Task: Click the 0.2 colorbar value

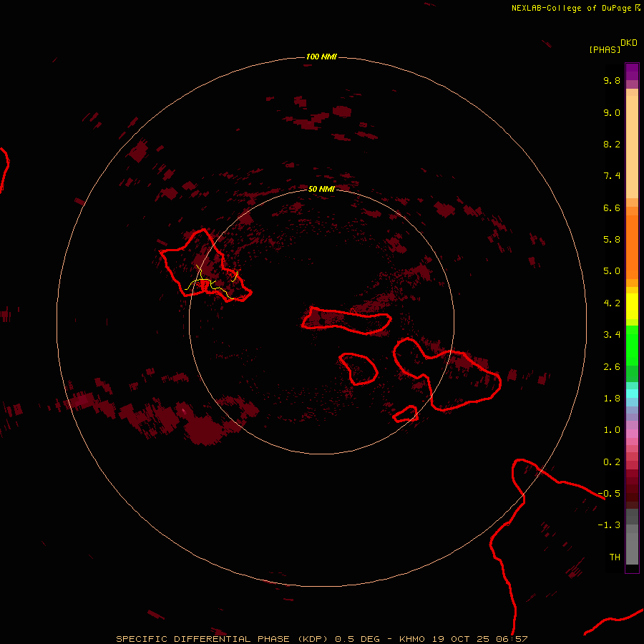Action: [612, 462]
